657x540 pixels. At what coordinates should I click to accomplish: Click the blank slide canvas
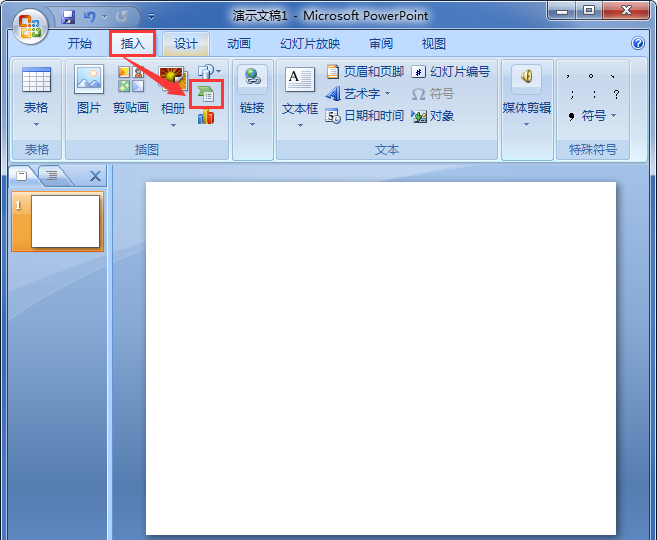tap(381, 358)
